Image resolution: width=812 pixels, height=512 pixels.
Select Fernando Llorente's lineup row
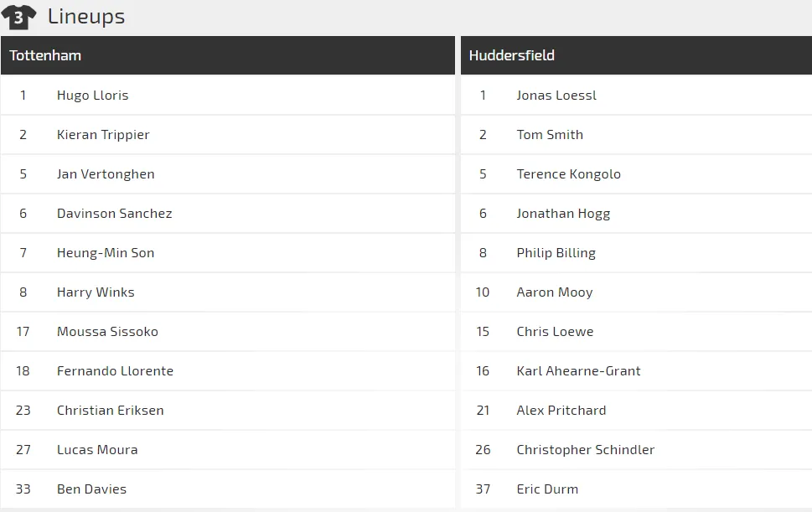115,371
